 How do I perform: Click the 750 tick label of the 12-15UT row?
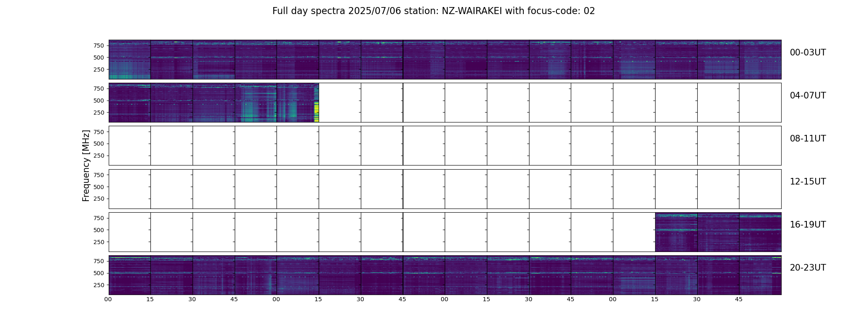99,175
